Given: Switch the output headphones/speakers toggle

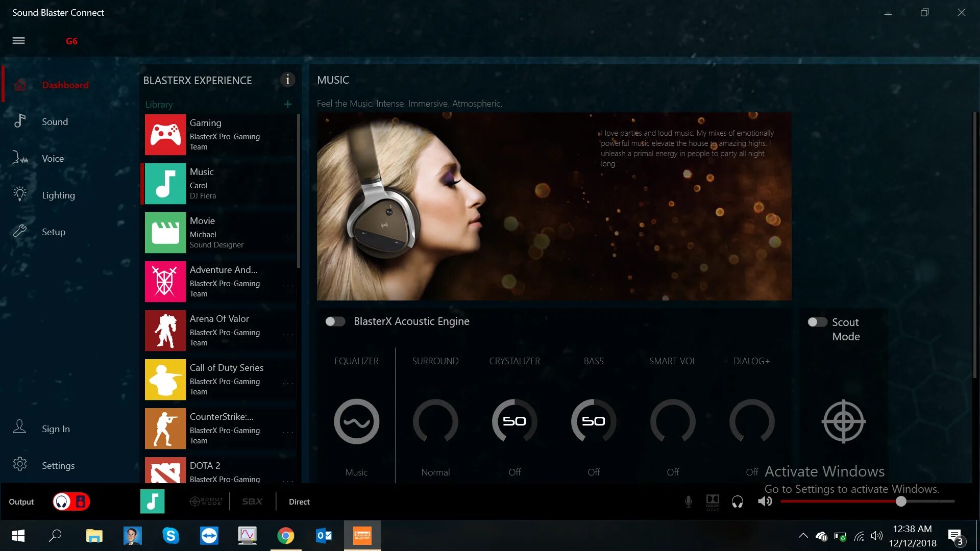Looking at the screenshot, I should point(71,502).
